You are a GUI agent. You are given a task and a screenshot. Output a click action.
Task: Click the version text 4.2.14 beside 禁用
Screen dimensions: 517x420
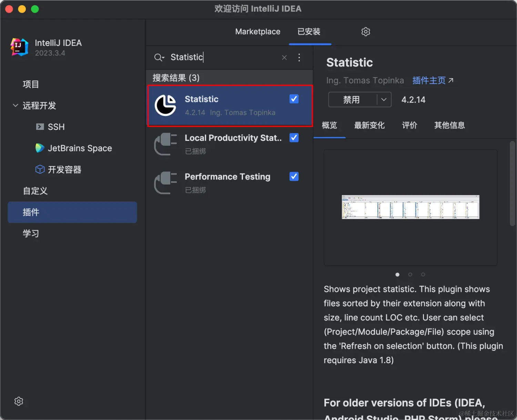coord(413,100)
